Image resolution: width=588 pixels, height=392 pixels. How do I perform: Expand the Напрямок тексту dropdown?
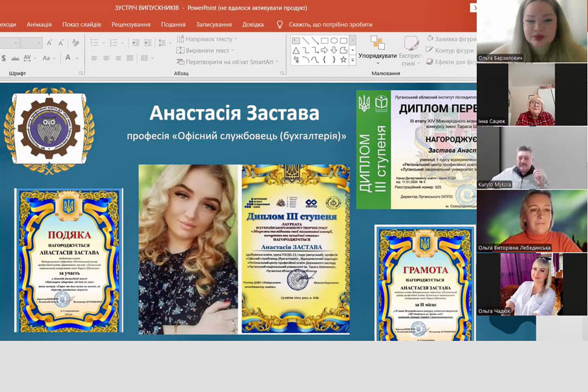click(208, 39)
